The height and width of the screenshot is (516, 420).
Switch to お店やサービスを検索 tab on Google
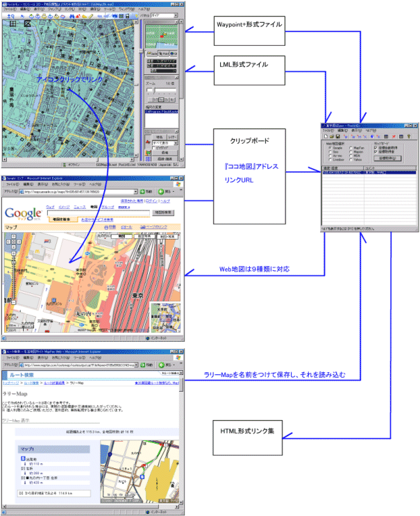[96, 219]
